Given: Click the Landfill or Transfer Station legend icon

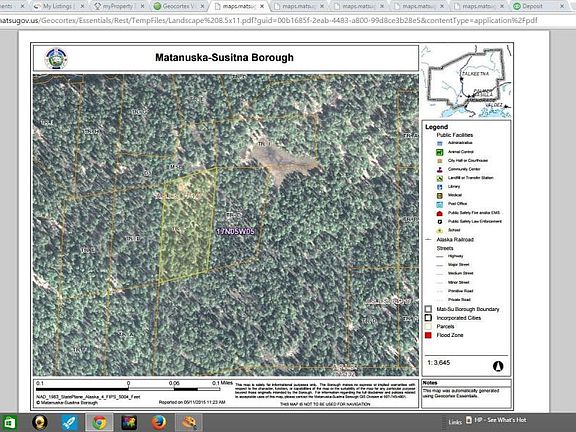Looking at the screenshot, I should coord(439,178).
